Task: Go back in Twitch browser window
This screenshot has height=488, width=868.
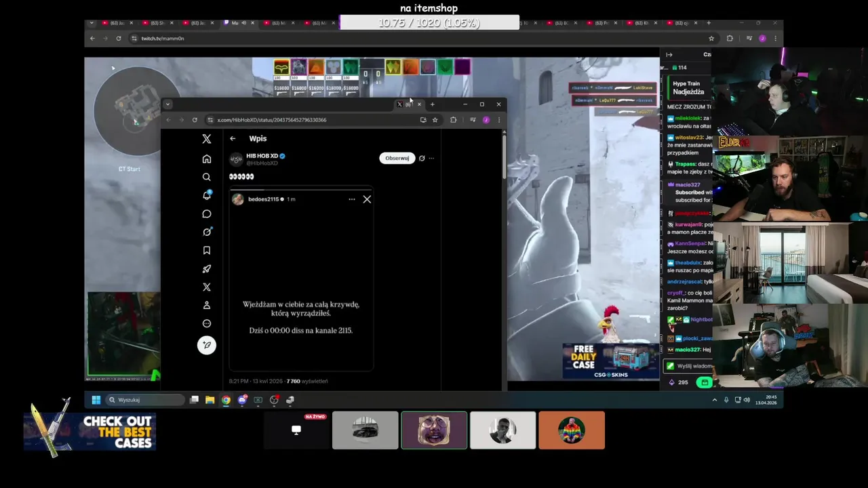Action: 93,39
